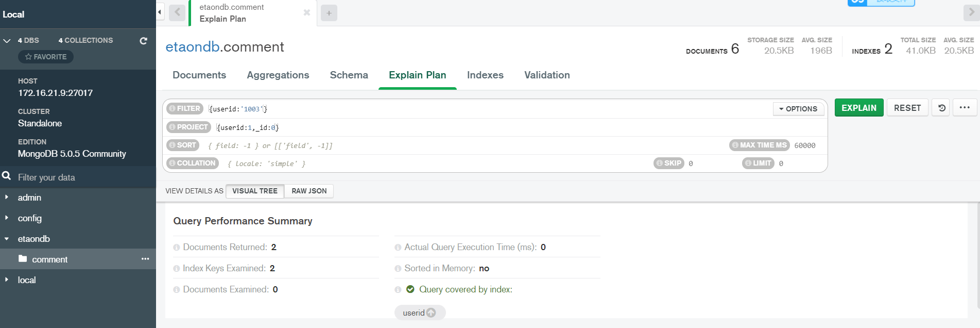The image size is (980, 328).
Task: Reset the query with Reset button
Action: pos(907,108)
